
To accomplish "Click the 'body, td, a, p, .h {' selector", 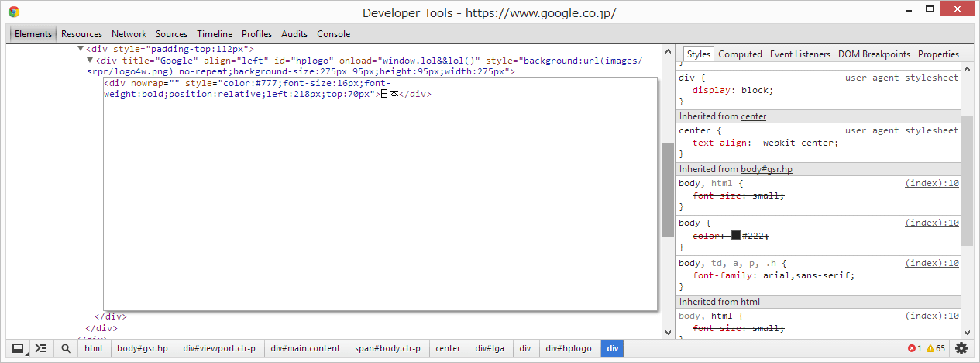I will click(732, 263).
